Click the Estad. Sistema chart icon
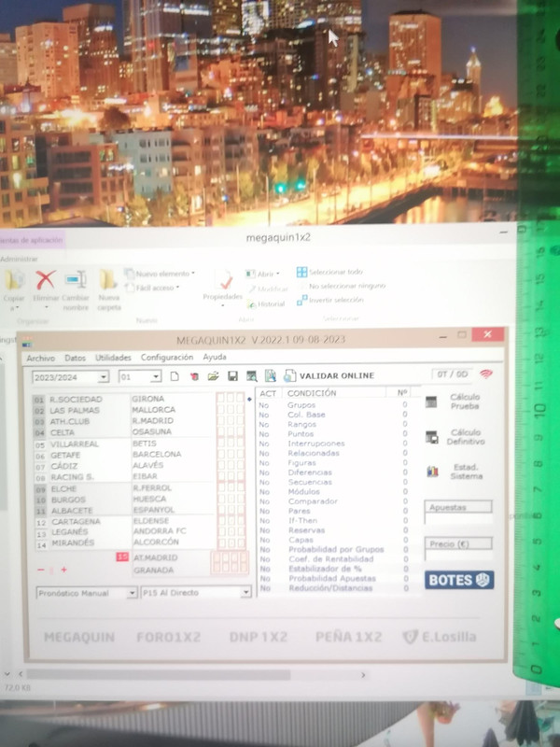The height and width of the screenshot is (747, 560). (432, 472)
